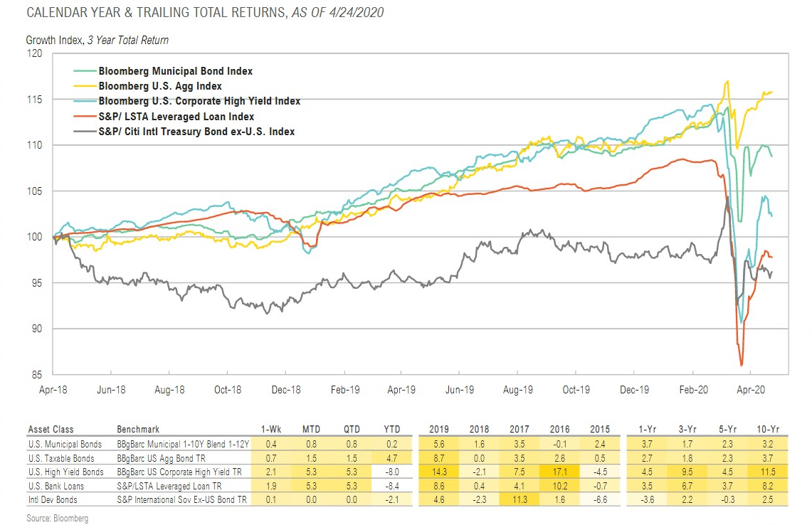Click the YTD column header

tap(392, 429)
